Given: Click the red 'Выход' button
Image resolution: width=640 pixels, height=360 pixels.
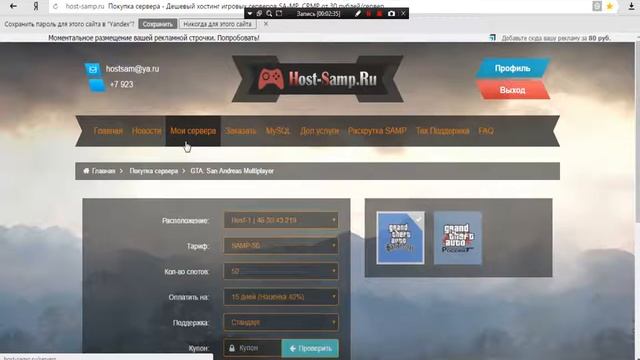Looking at the screenshot, I should [513, 90].
